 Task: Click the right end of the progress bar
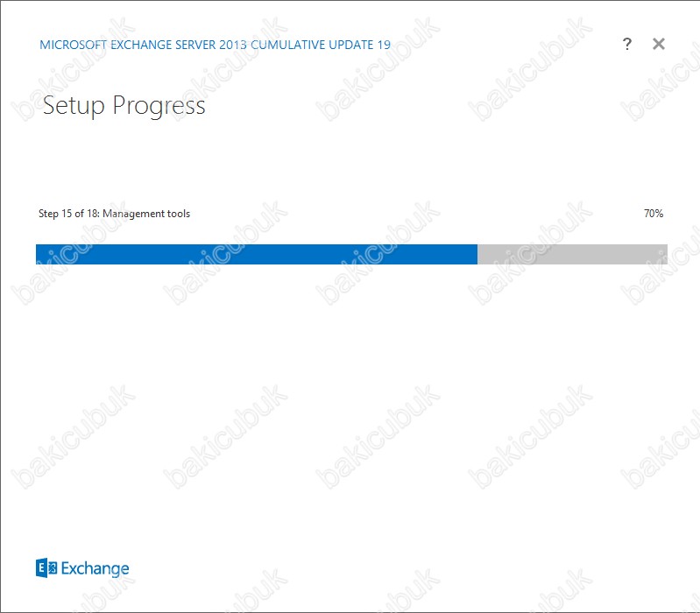666,254
